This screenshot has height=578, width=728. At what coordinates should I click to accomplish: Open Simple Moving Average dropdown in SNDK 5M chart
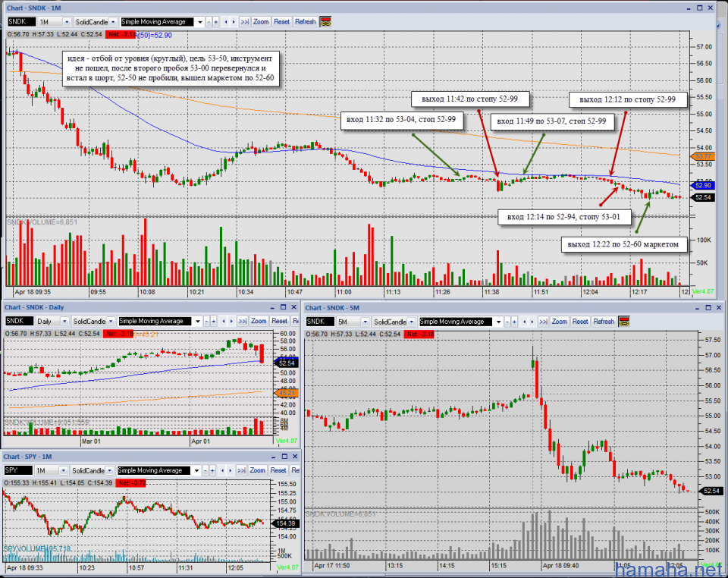499,322
